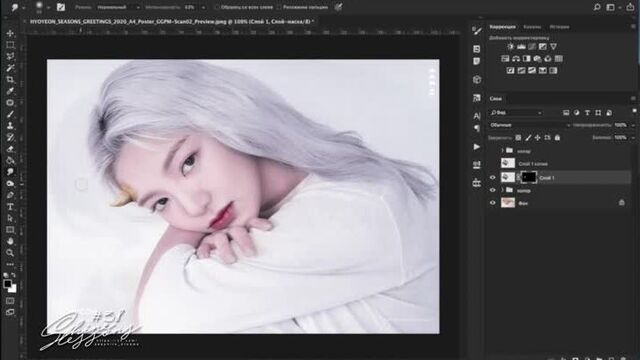
Task: Hide the Фон layer
Action: [493, 203]
